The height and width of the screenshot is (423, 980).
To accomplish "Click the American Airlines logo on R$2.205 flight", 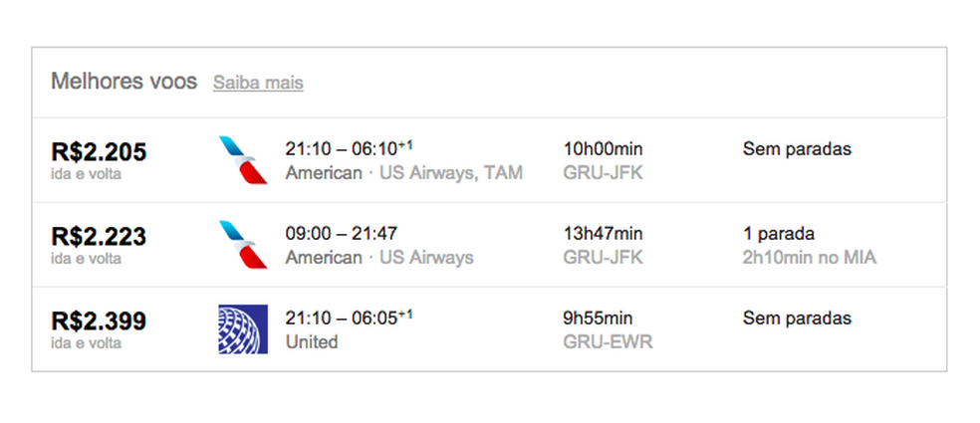I will point(243,160).
